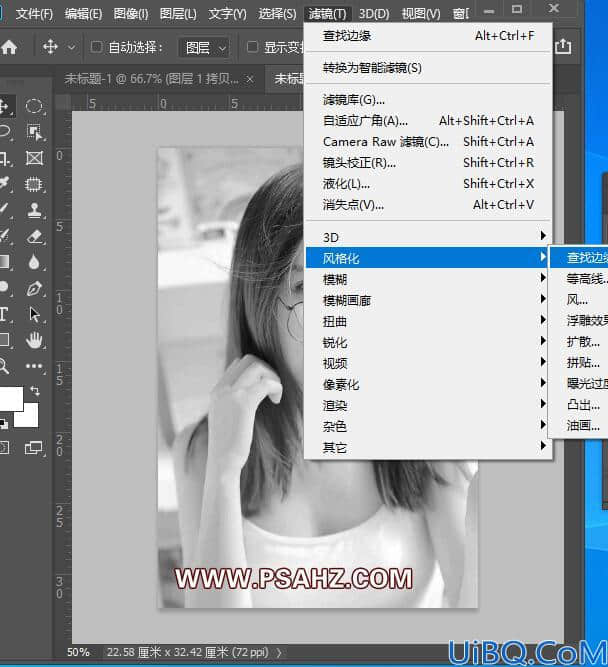Choose 凸出... extrude filter
This screenshot has height=667, width=608.
579,405
